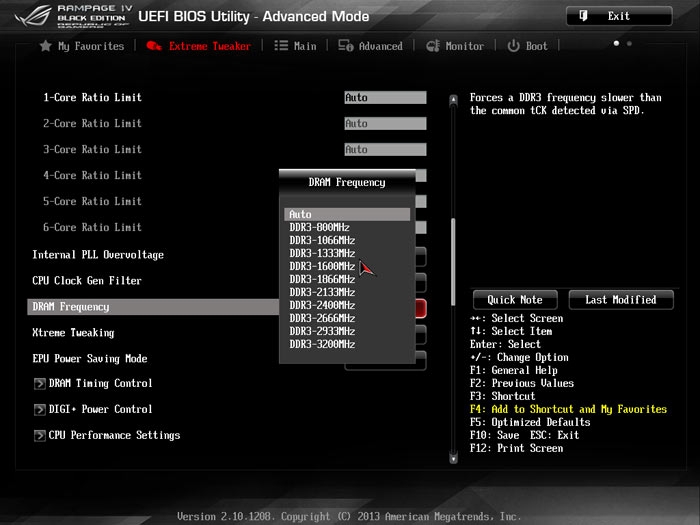Open CPU Performance Settings submenu

click(x=114, y=435)
